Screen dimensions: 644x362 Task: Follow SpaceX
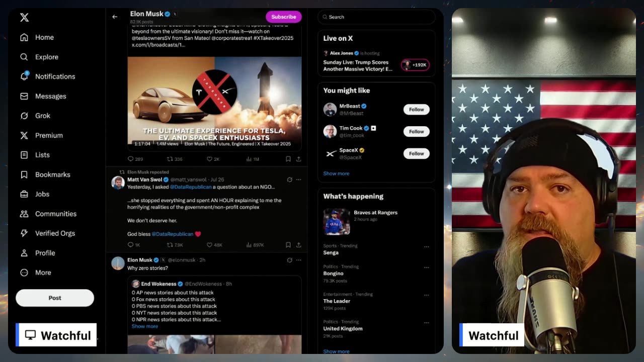click(417, 153)
